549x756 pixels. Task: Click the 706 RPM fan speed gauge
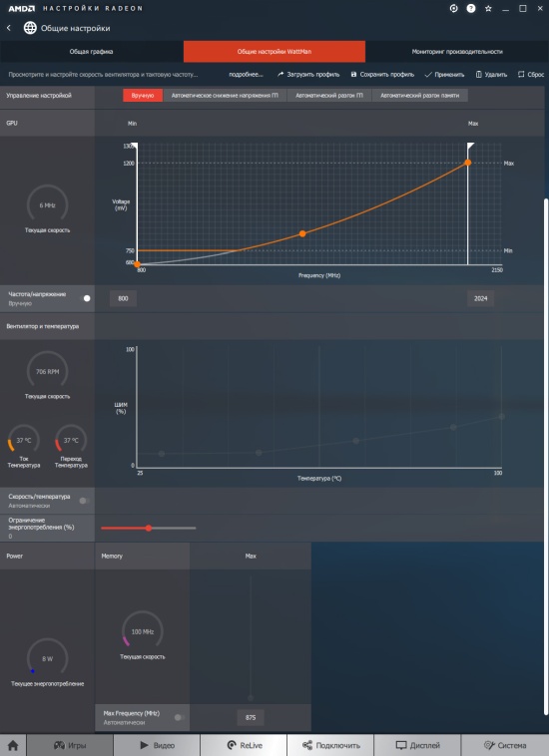47,372
